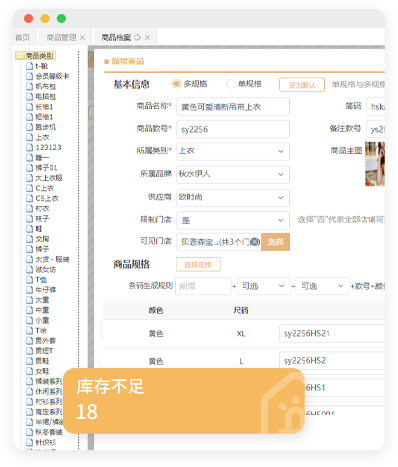Close the 商品档案 tab with its X
Screen dimensions: 398x467
coord(147,38)
